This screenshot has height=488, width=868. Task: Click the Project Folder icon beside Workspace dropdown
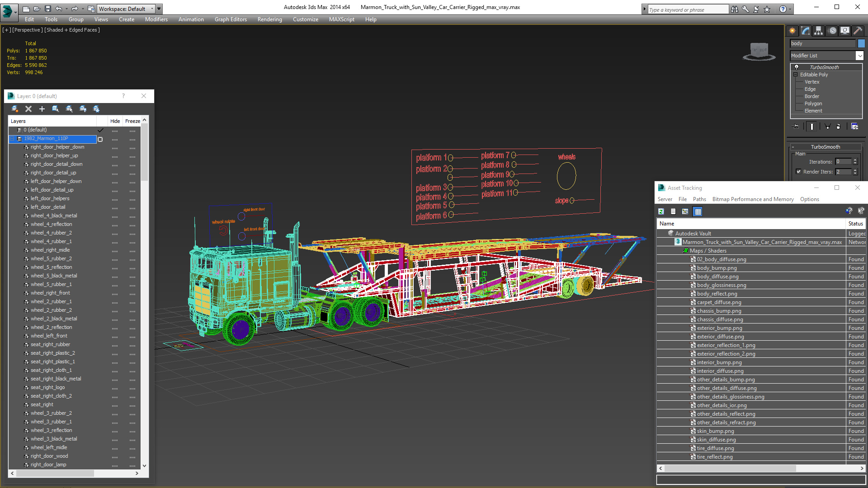click(x=91, y=9)
